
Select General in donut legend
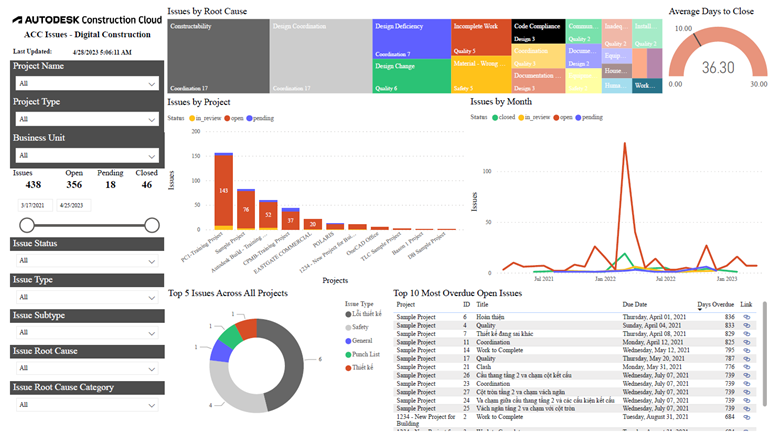pyautogui.click(x=359, y=341)
